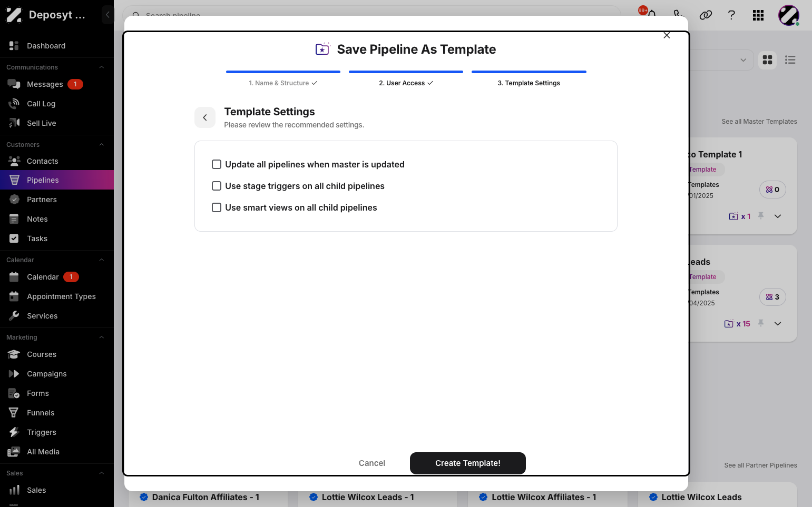Expand the Template 1 card chevron

point(778,216)
